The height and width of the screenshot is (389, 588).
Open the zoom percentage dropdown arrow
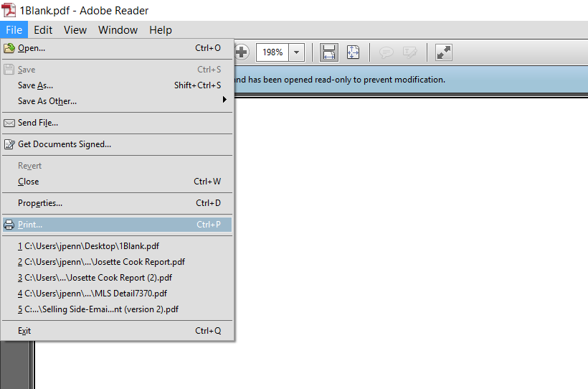point(297,52)
